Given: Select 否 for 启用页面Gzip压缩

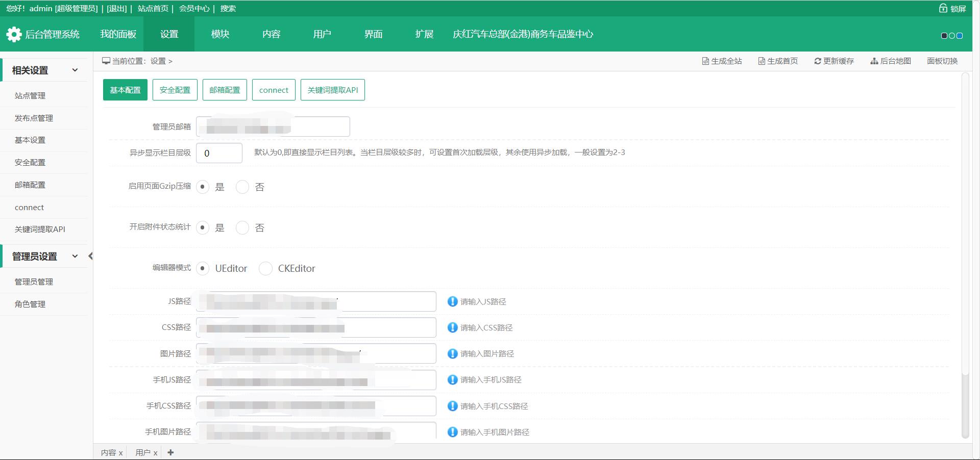Looking at the screenshot, I should click(x=242, y=187).
